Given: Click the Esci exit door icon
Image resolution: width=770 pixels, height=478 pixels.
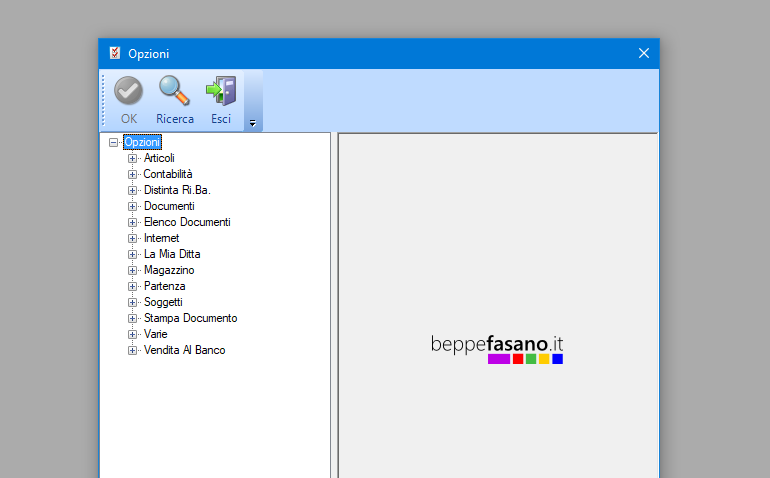Looking at the screenshot, I should coord(220,92).
